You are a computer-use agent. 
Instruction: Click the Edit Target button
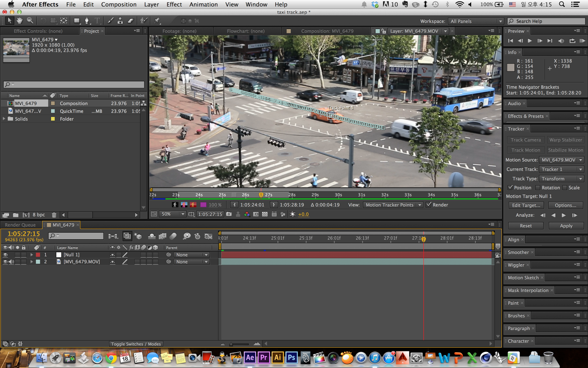(526, 205)
